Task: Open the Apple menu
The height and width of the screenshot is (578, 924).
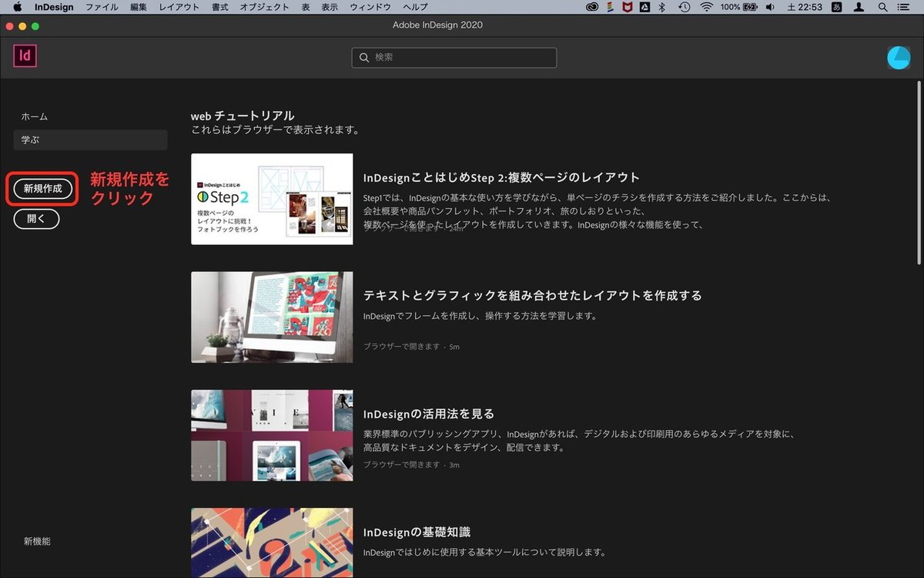Action: click(17, 7)
